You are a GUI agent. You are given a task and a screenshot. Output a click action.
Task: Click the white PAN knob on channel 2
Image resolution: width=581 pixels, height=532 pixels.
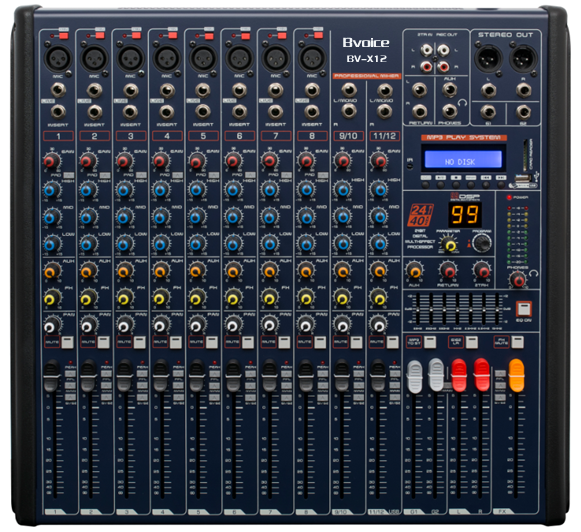tap(87, 326)
